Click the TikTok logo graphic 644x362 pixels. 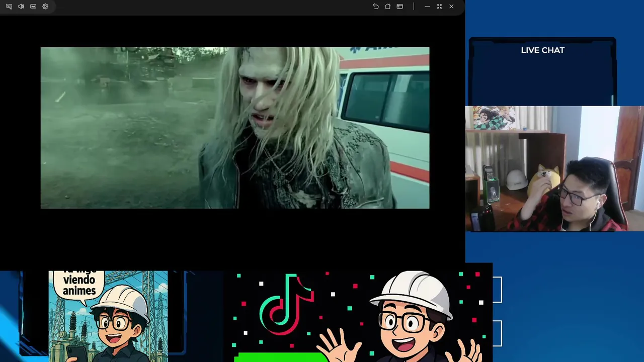tap(287, 304)
